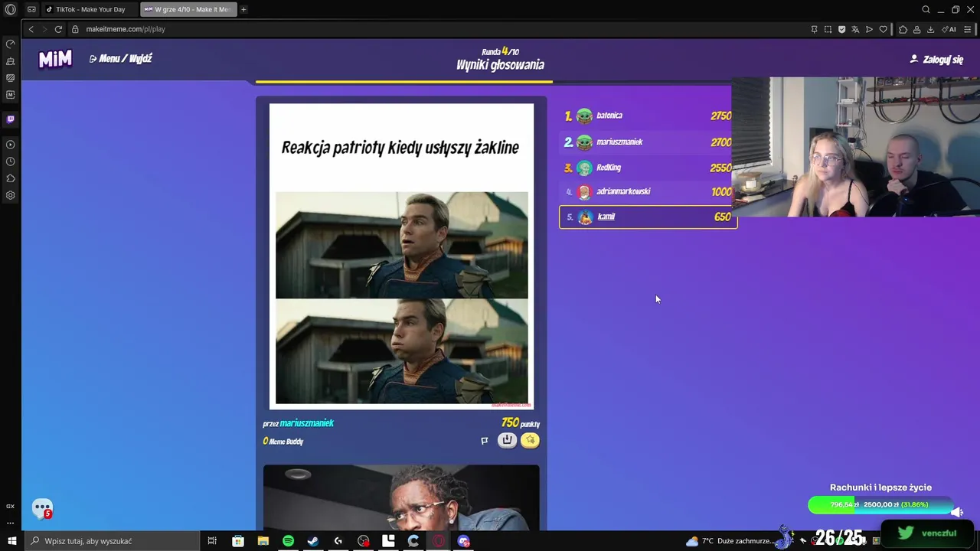
Task: Switch to the TikTok - Make Your Day tab
Action: [x=90, y=9]
